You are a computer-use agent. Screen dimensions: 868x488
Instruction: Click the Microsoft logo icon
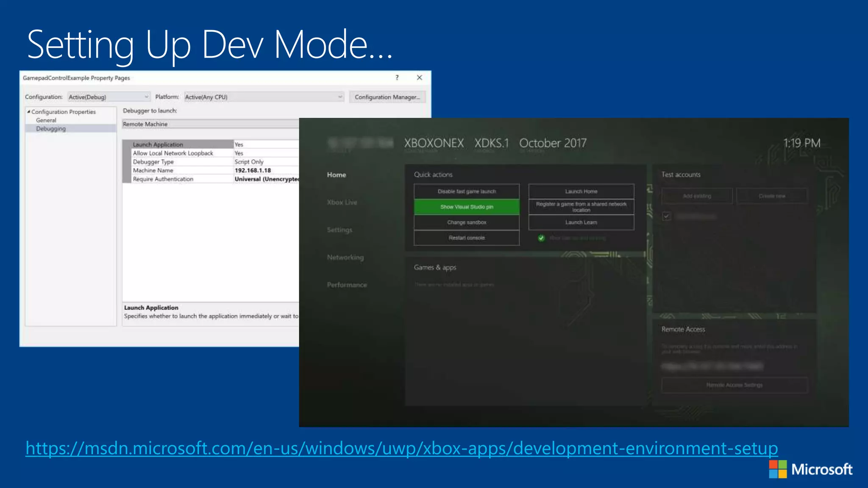[778, 469]
